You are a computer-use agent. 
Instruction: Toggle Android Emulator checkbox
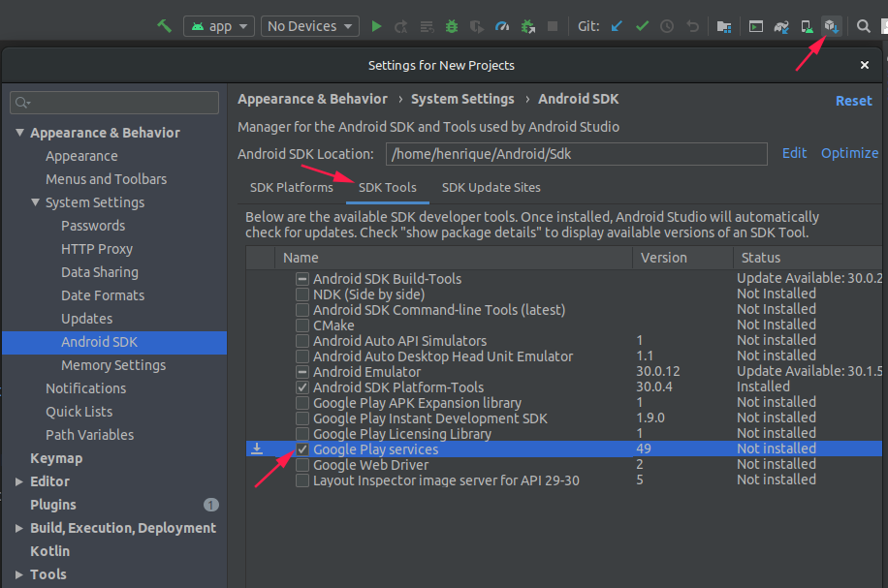302,372
